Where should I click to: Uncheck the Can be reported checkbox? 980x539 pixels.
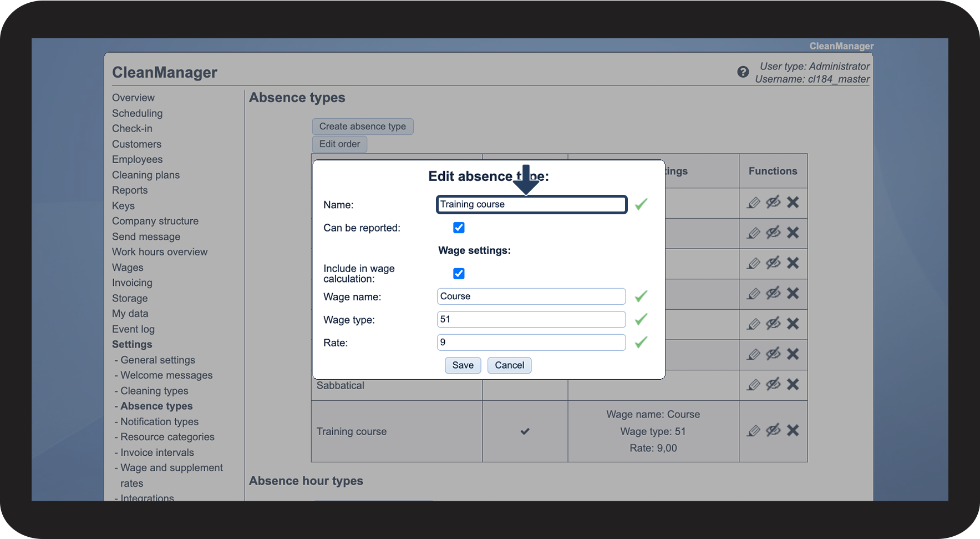tap(459, 228)
